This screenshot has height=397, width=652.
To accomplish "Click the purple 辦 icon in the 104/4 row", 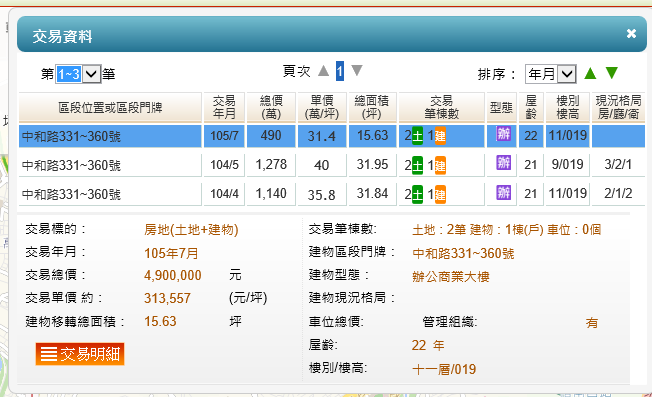I will click(504, 192).
